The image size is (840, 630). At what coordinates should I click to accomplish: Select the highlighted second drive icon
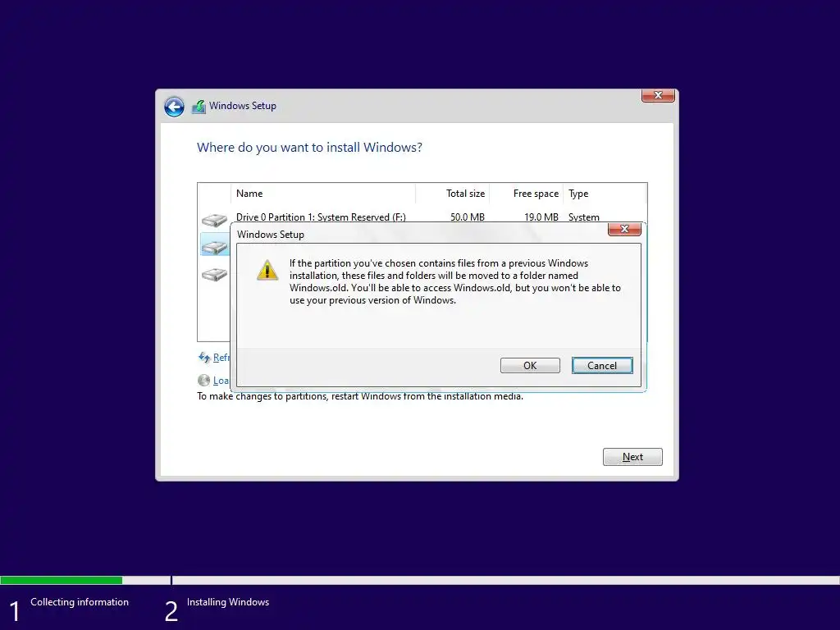(214, 247)
